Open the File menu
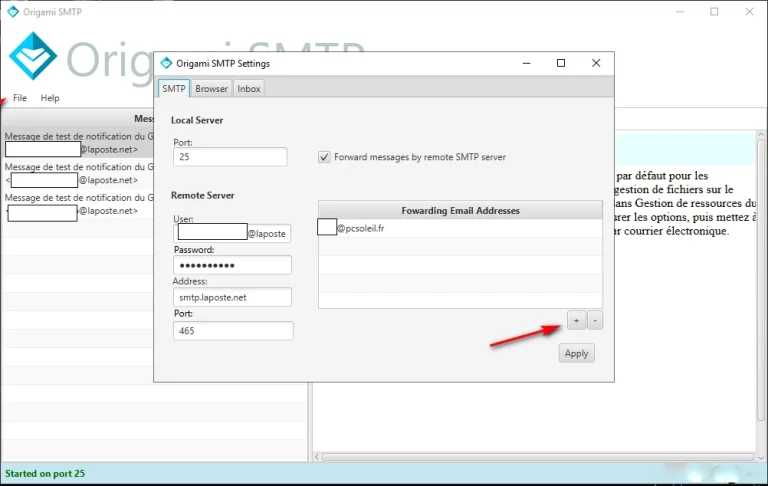The image size is (768, 486). point(20,98)
